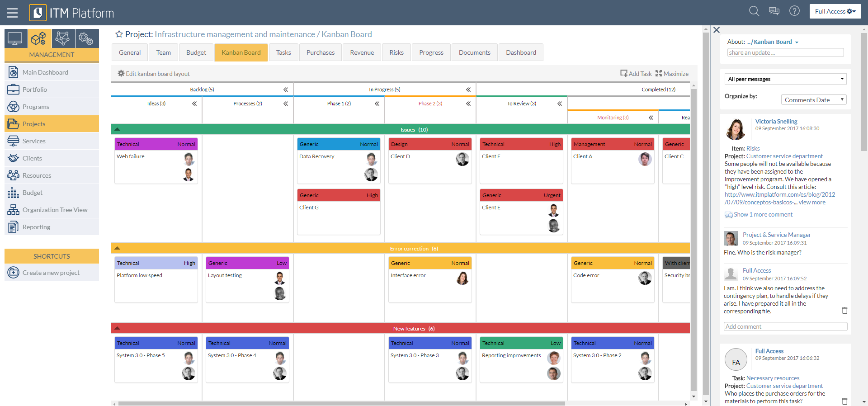Click the Add comment input field
The height and width of the screenshot is (406, 868).
click(785, 326)
